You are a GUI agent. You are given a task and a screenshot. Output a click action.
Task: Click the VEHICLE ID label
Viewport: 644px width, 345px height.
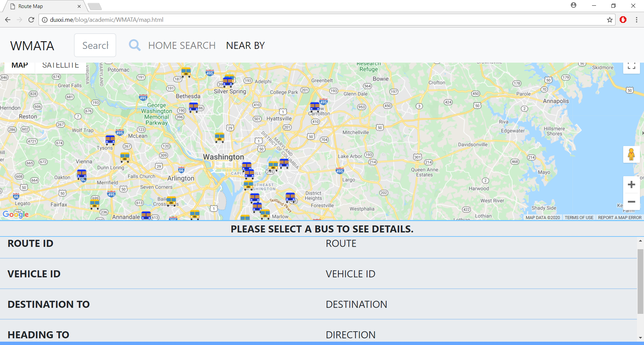(x=34, y=274)
